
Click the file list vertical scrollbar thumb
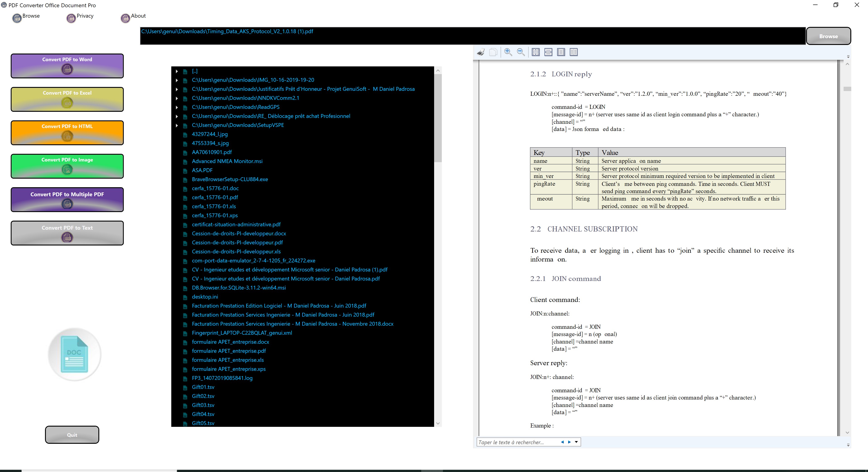pyautogui.click(x=438, y=118)
